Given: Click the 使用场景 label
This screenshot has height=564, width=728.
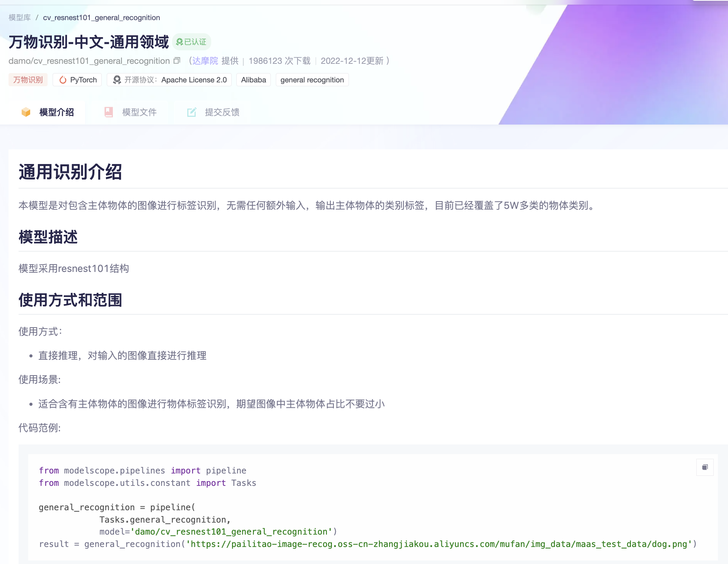Looking at the screenshot, I should point(39,379).
